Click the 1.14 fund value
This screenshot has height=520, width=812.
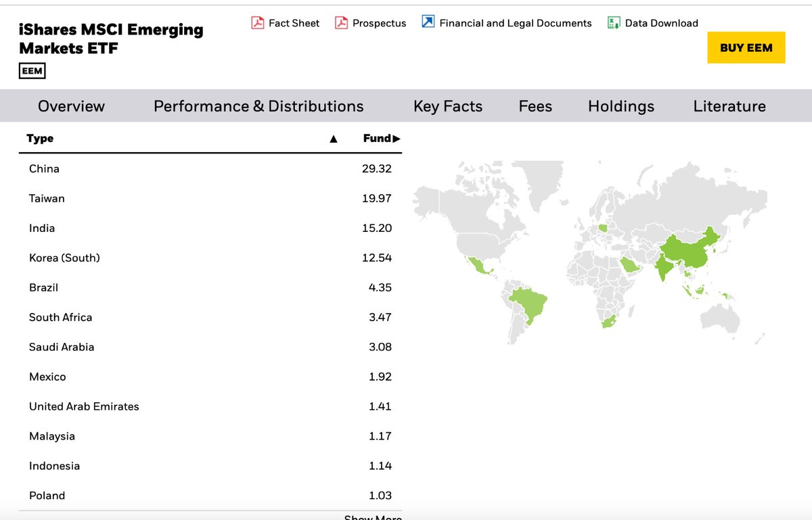380,466
